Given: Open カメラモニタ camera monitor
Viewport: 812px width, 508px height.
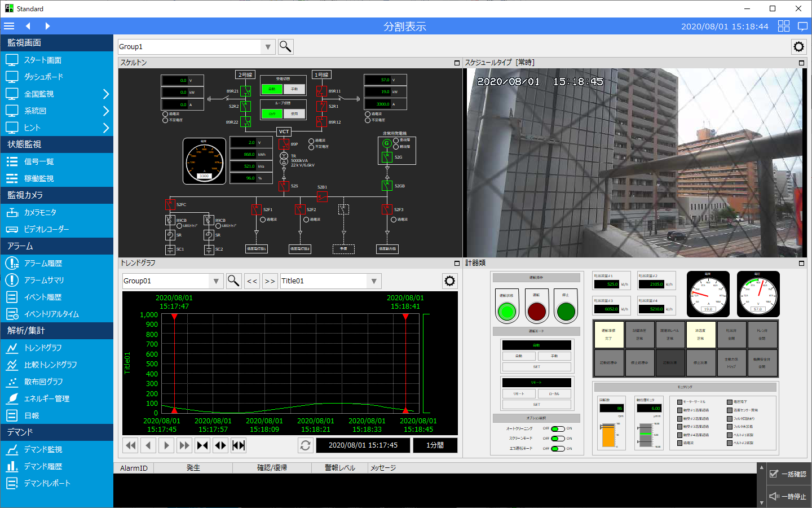Looking at the screenshot, I should click(56, 212).
